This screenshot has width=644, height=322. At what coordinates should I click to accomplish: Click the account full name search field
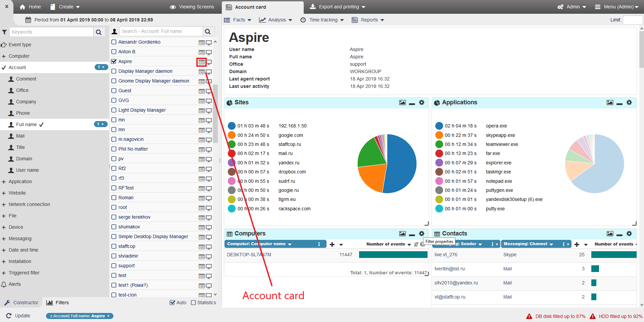tap(161, 32)
